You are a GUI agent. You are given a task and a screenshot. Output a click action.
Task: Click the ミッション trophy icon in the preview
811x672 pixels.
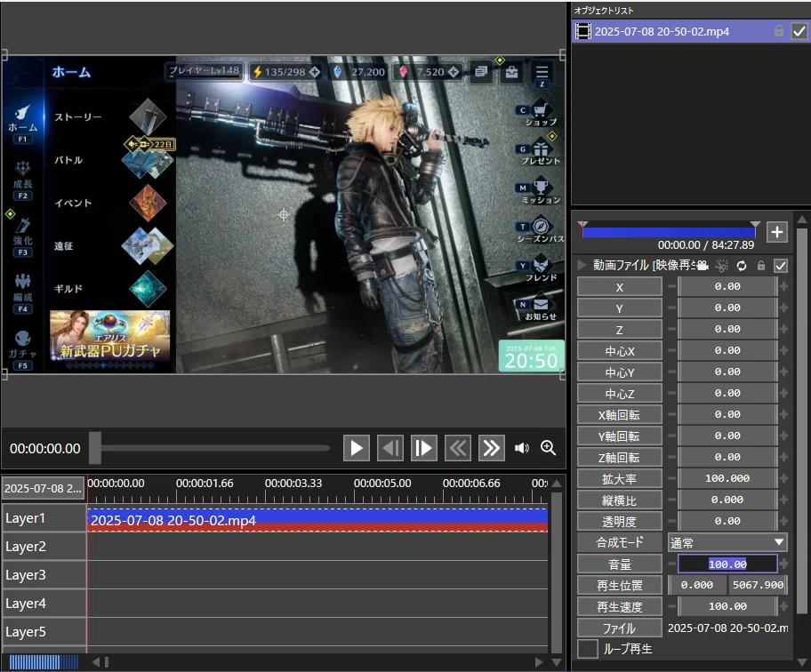541,188
